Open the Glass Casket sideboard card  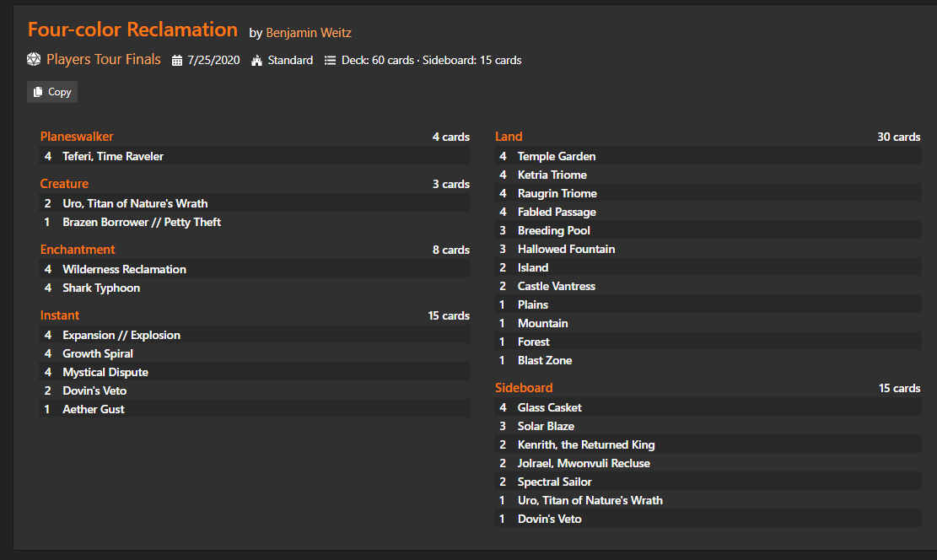549,407
